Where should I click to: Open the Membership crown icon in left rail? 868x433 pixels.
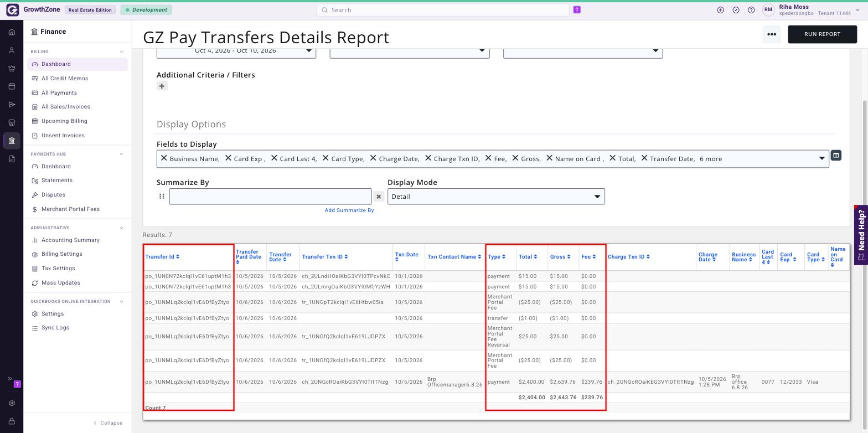12,68
